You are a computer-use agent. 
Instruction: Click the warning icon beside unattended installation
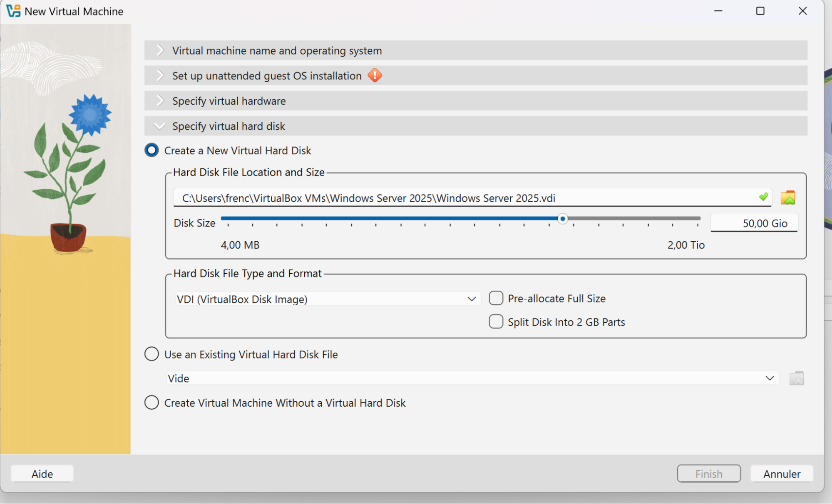click(x=375, y=75)
